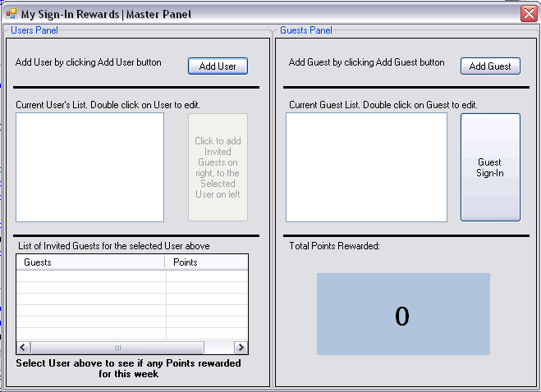Click 'Current Guest List' instruction label
The image size is (541, 392).
tap(383, 105)
